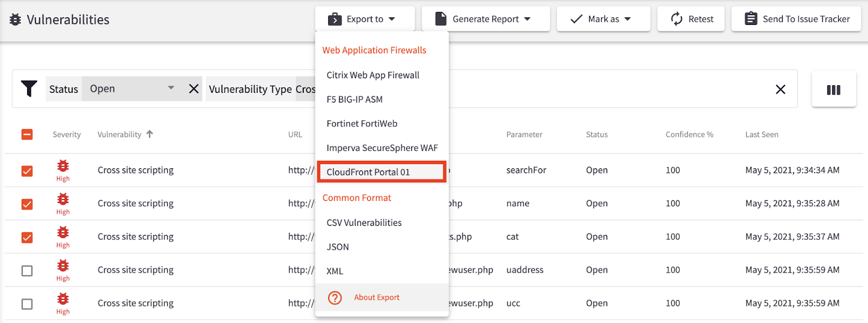Click the filter funnel icon
The width and height of the screenshot is (868, 323).
pyautogui.click(x=29, y=88)
